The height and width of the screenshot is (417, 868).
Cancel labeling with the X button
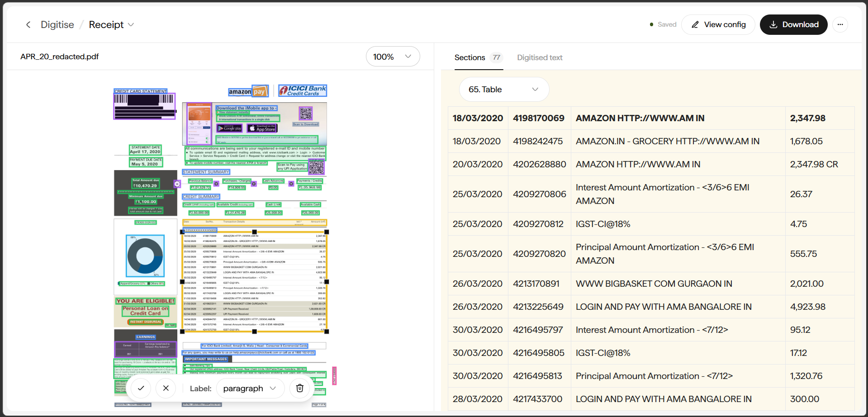[x=166, y=388]
